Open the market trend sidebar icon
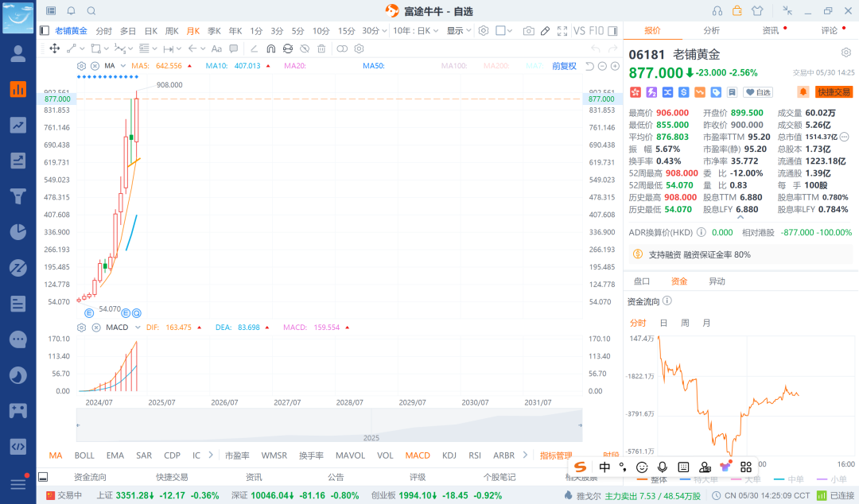 pos(18,126)
